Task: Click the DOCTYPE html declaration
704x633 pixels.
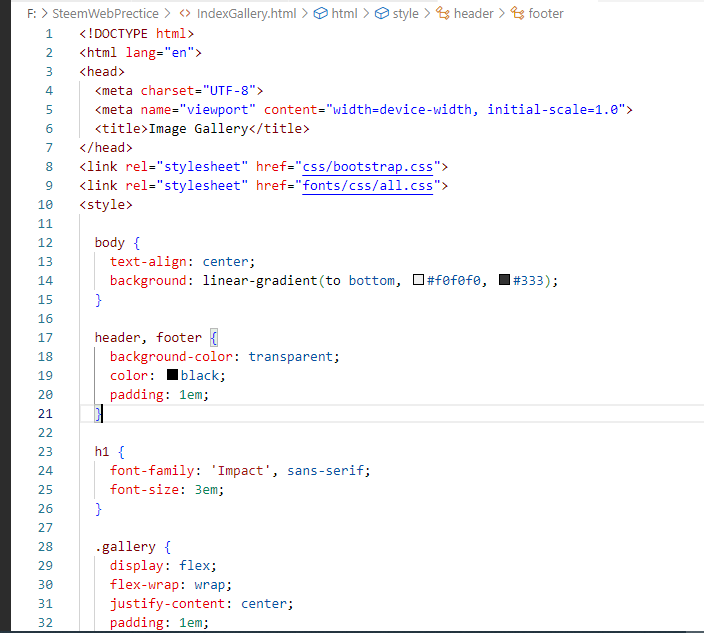Action: [x=136, y=34]
